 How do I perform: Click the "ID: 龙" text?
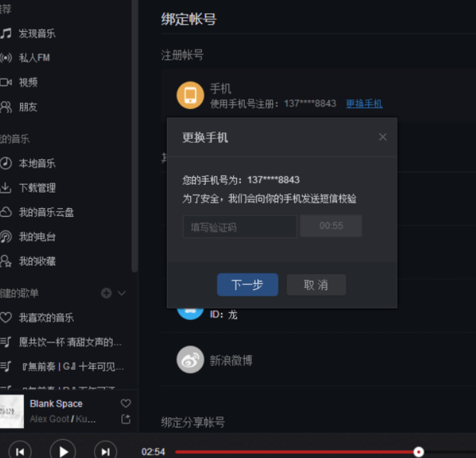click(224, 315)
